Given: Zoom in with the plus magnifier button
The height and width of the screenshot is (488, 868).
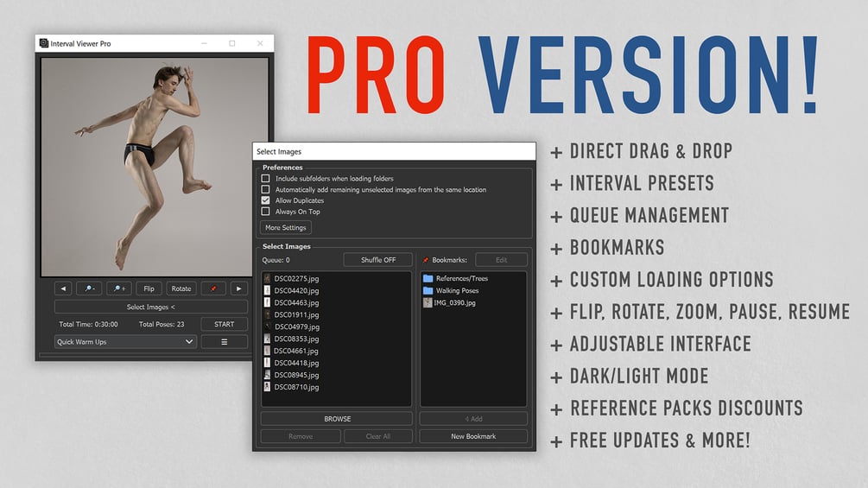Looking at the screenshot, I should 119,288.
